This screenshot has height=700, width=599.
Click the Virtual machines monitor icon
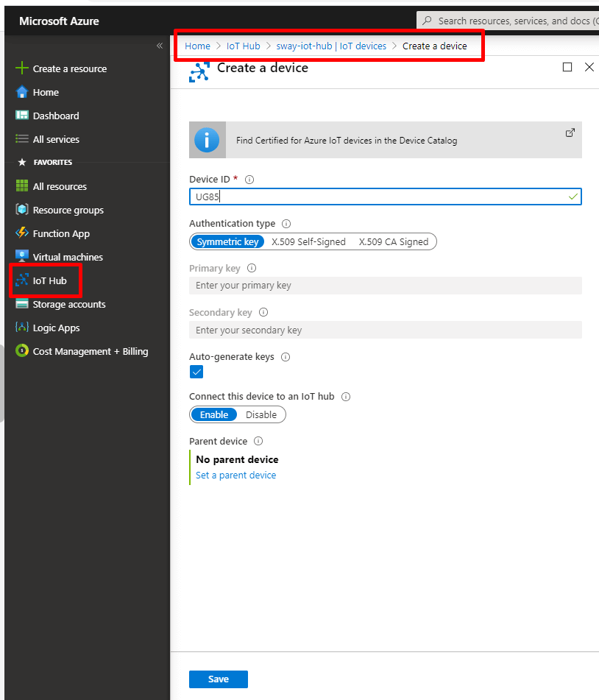pyautogui.click(x=21, y=256)
